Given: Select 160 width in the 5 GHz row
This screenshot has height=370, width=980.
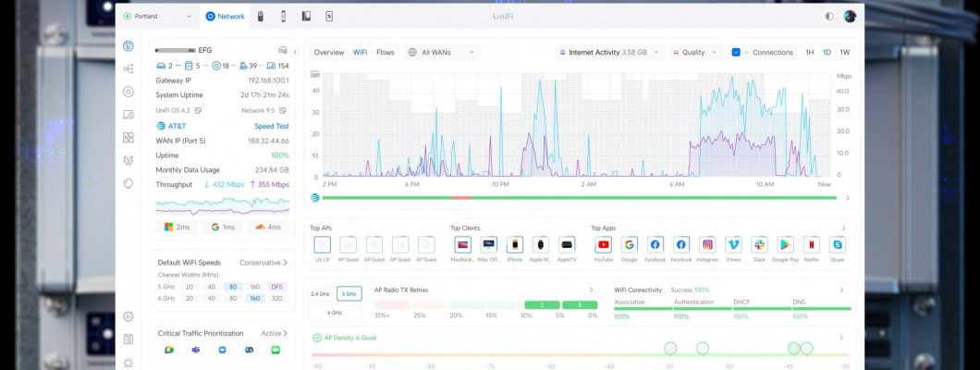Looking at the screenshot, I should [x=255, y=287].
